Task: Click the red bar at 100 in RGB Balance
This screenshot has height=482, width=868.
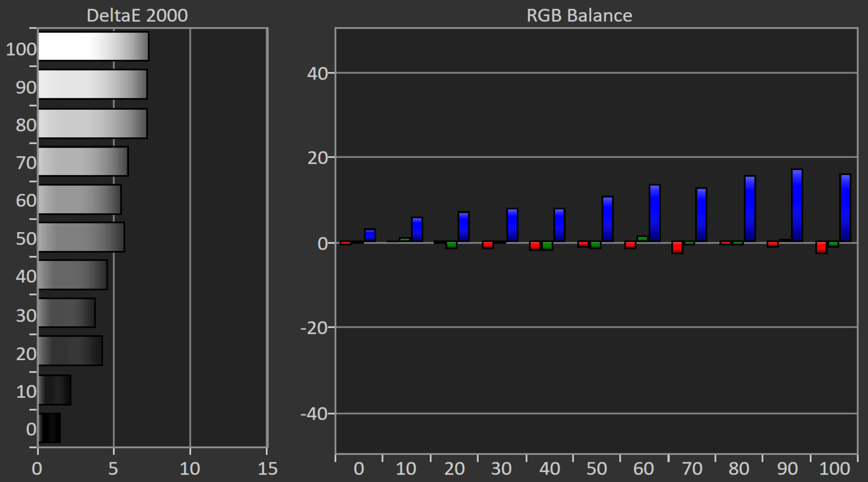Action: 821,247
